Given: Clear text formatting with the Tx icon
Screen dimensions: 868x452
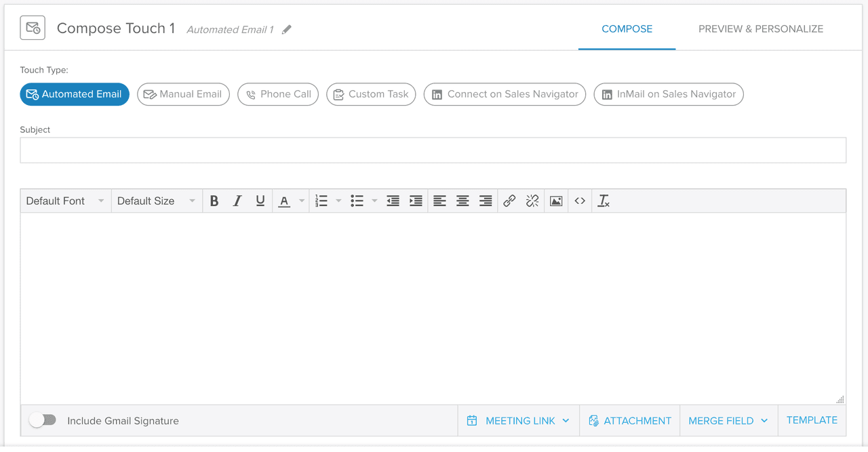Looking at the screenshot, I should [603, 201].
